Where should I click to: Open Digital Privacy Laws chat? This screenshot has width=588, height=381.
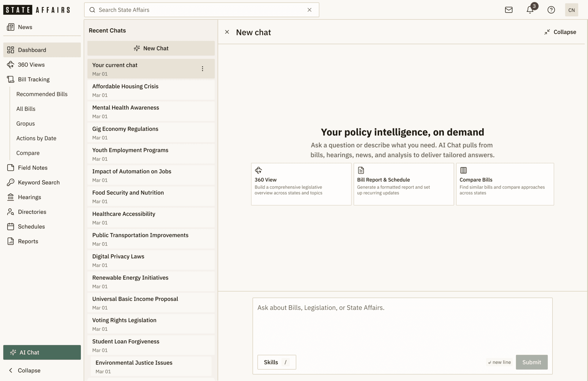point(151,260)
